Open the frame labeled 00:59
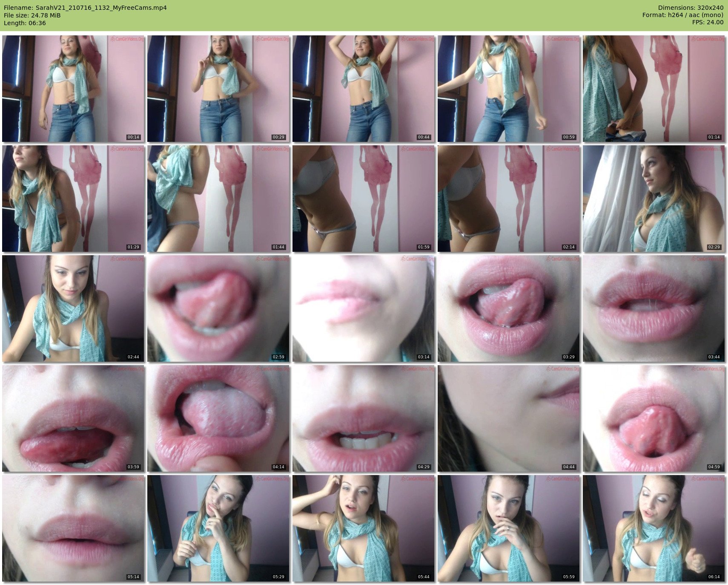This screenshot has width=728, height=585. click(x=509, y=89)
